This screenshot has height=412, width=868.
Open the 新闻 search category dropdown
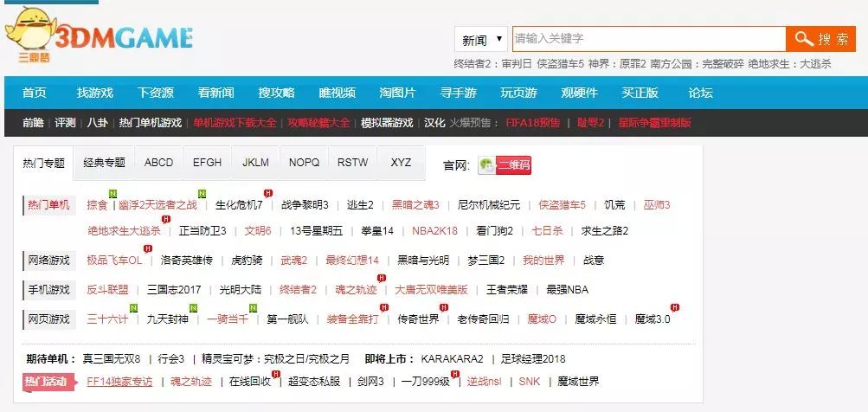481,39
